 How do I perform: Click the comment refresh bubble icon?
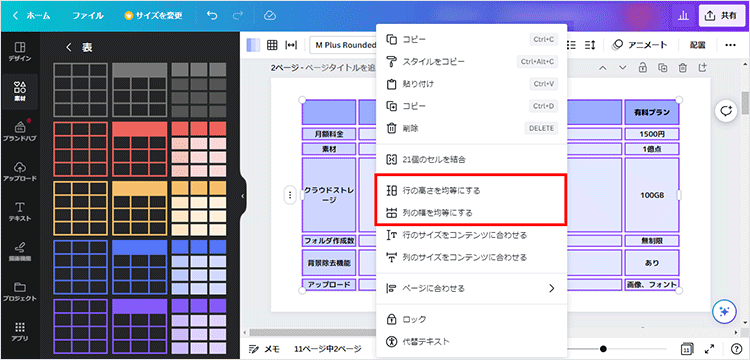pyautogui.click(x=727, y=111)
